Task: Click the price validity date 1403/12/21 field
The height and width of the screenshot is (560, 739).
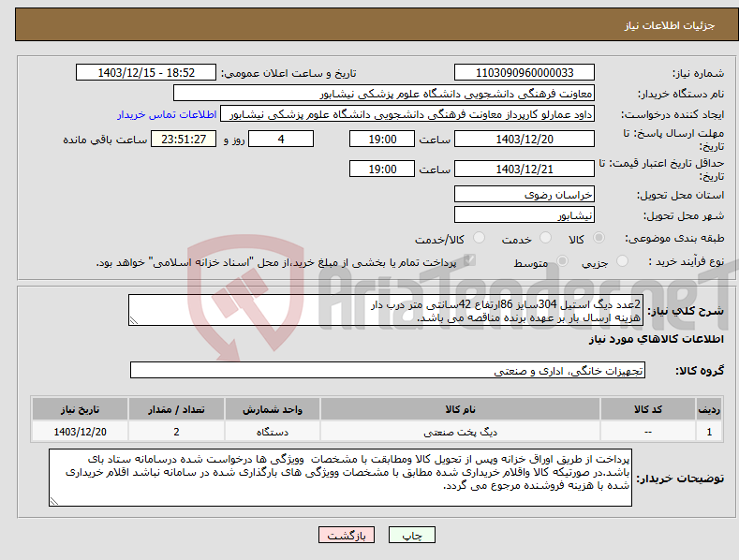Action: point(525,169)
